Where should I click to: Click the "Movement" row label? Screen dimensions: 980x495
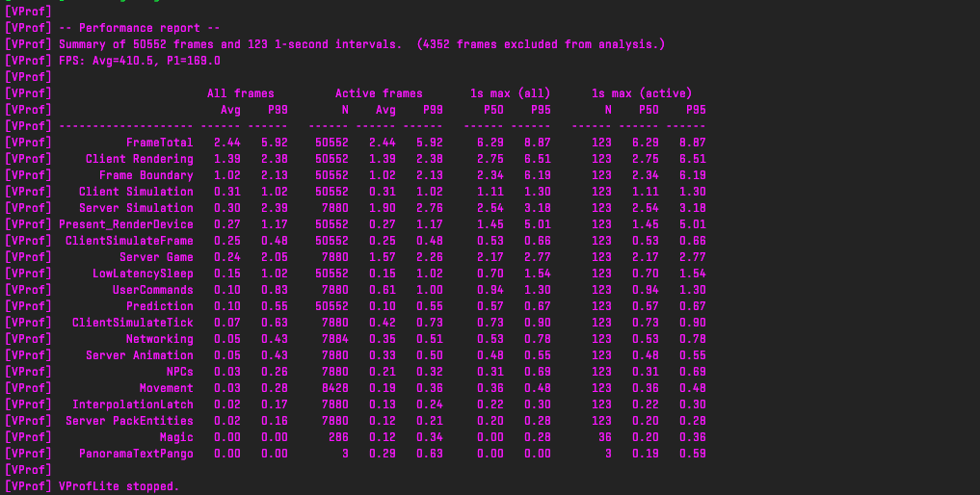pyautogui.click(x=167, y=387)
